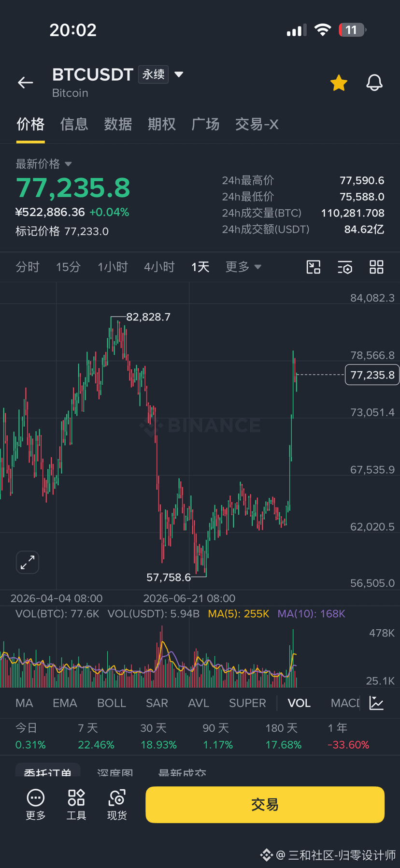Viewport: 400px width, 868px height.
Task: Expand the BTCUSDT pair selector arrow
Action: [x=179, y=74]
